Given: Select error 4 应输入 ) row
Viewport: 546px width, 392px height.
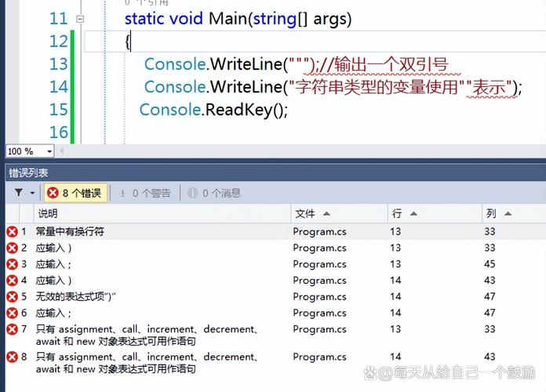Looking at the screenshot, I should [275, 280].
